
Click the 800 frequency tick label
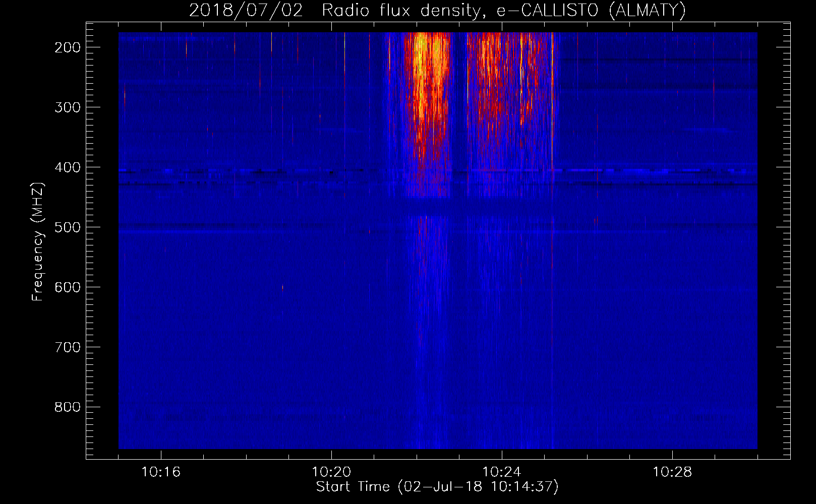click(68, 407)
